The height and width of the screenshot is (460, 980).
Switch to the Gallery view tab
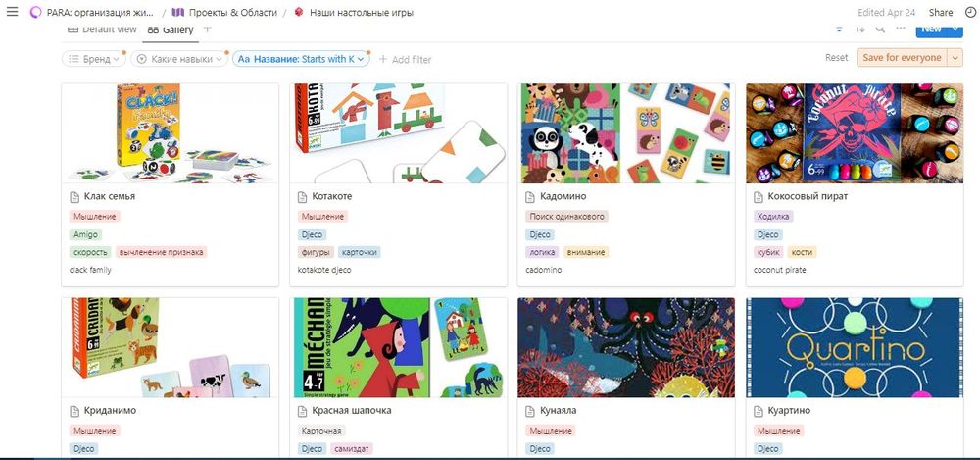[171, 29]
